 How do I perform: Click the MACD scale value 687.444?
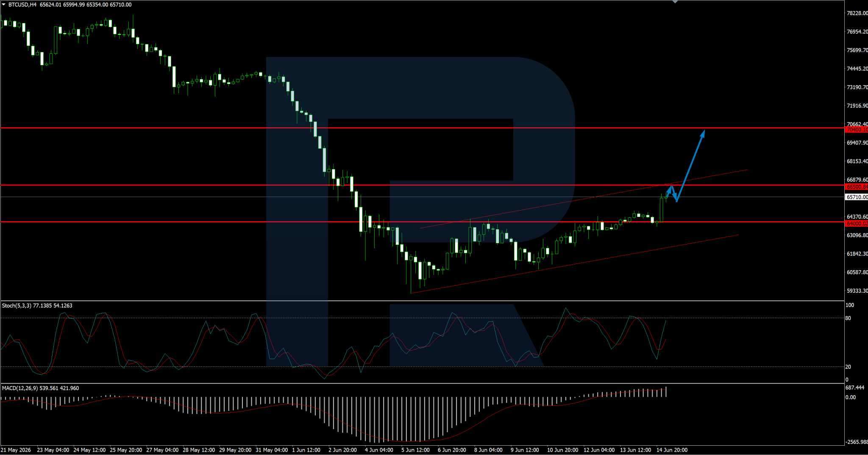[x=855, y=388]
